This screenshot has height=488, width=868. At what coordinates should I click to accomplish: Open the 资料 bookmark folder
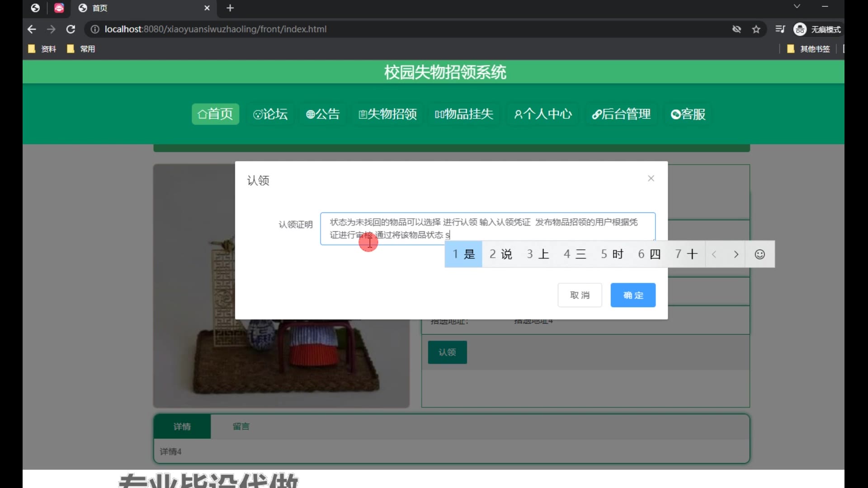(42, 49)
